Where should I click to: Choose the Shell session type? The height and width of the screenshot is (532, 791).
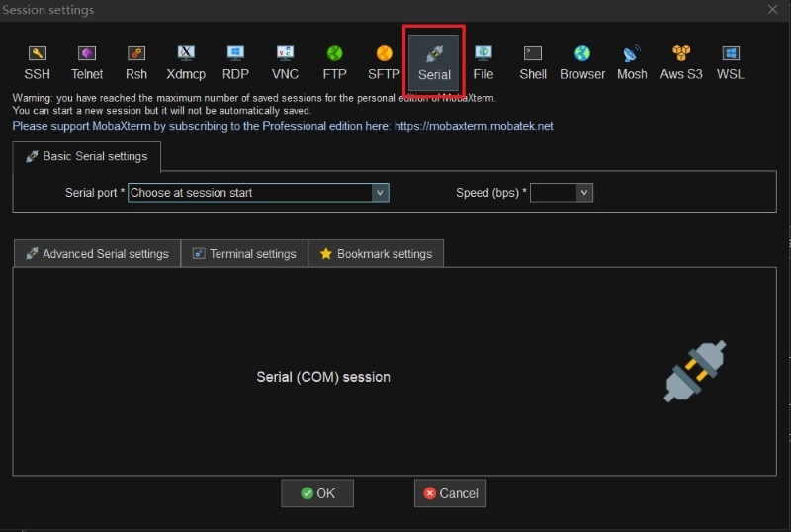pyautogui.click(x=533, y=62)
